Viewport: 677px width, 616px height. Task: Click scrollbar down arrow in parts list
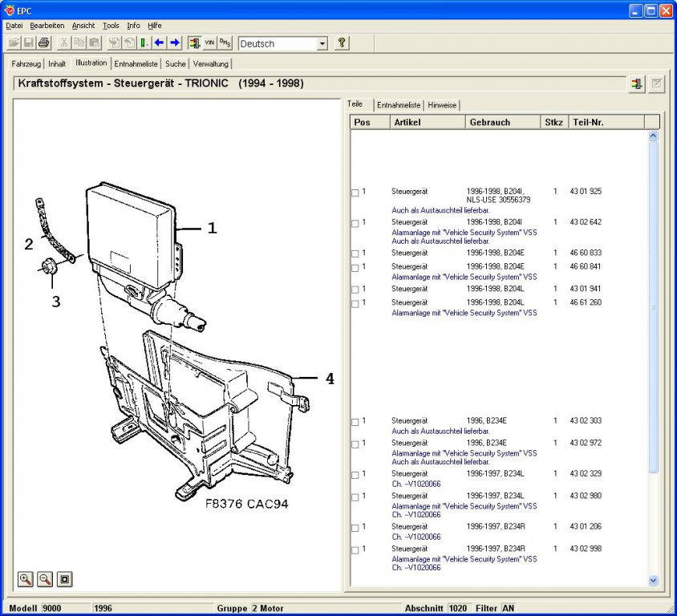click(x=653, y=581)
